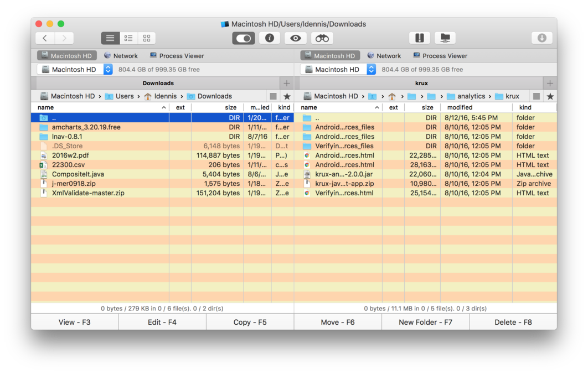
Task: Select the Downloads tab header
Action: point(158,83)
